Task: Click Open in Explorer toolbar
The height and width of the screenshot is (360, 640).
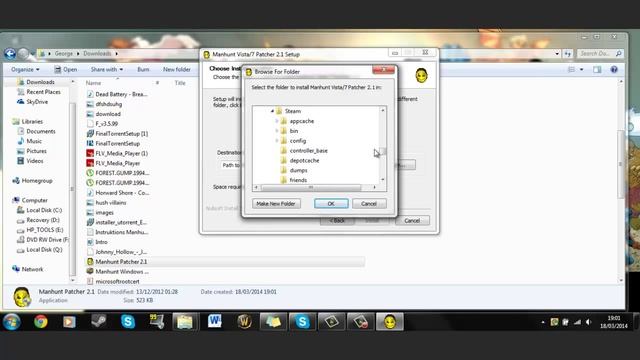Action: point(66,69)
